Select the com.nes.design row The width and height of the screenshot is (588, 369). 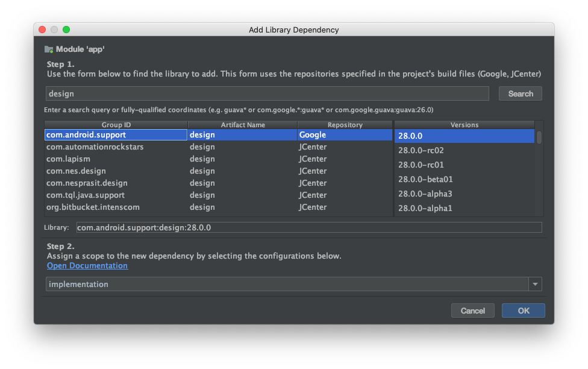(218, 171)
